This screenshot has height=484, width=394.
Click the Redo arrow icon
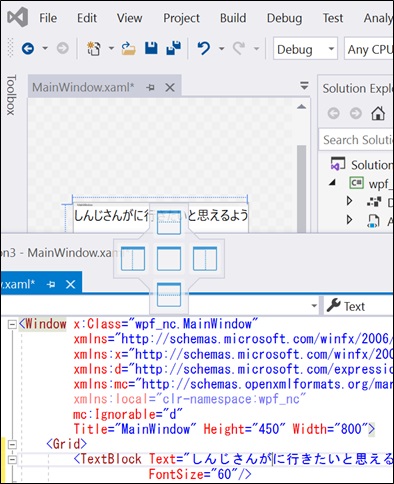pos(239,49)
